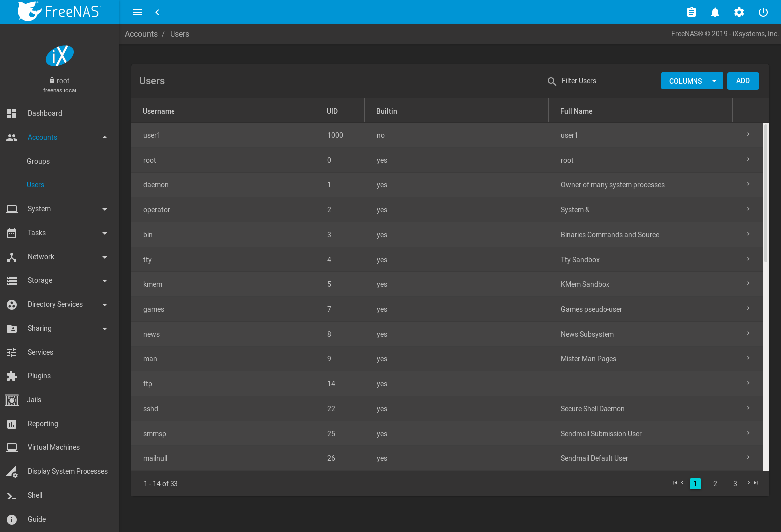Collapse the Accounts menu section
Screen dimensions: 781x532
[x=104, y=138]
